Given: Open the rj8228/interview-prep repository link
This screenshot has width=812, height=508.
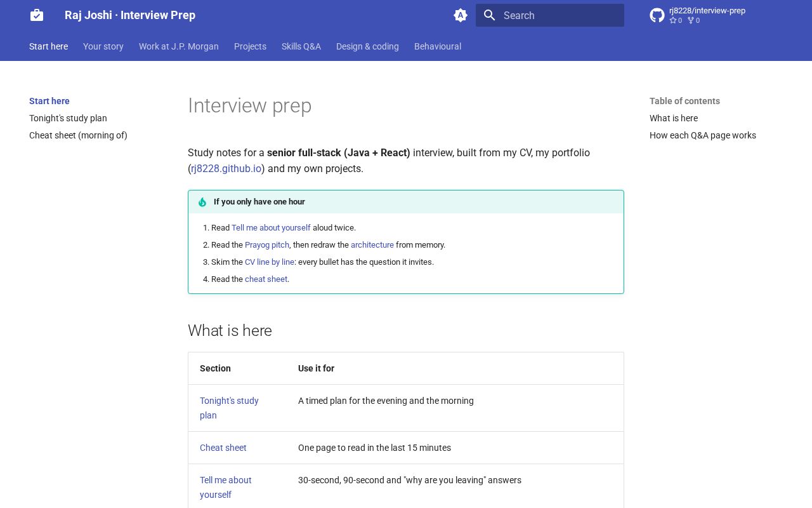Looking at the screenshot, I should [707, 11].
